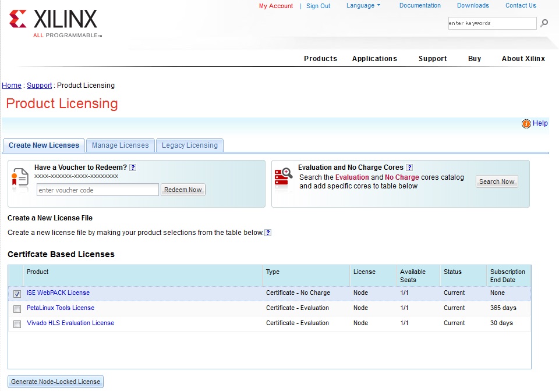
Task: Open the Documentation link
Action: pyautogui.click(x=420, y=5)
